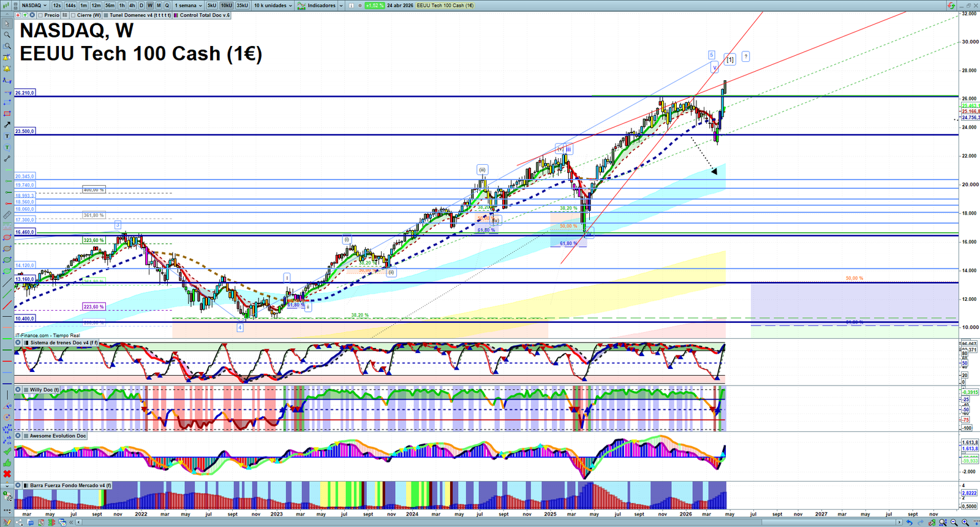The image size is (980, 527).
Task: Switch to the 144s timeframe
Action: pos(70,6)
